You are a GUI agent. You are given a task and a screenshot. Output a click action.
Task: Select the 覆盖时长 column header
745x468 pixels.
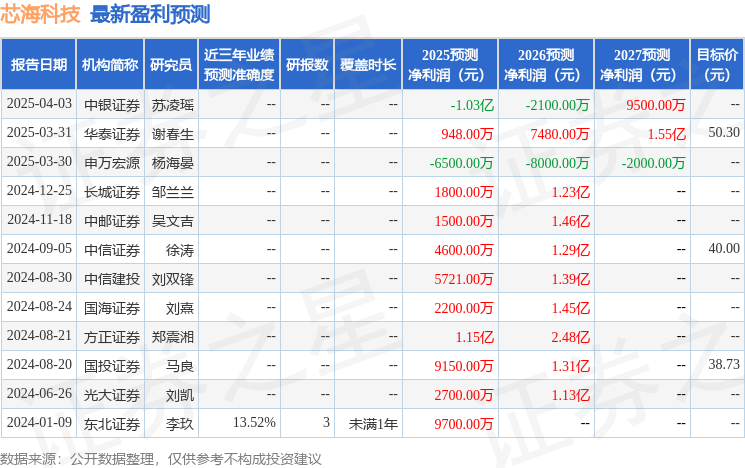point(369,65)
